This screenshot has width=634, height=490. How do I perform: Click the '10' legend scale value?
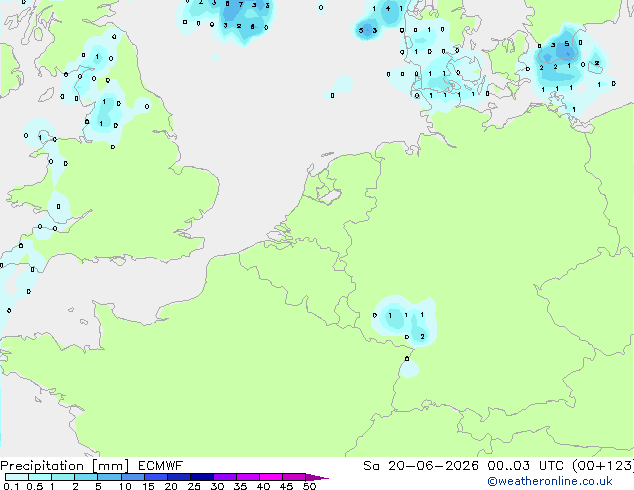(125, 486)
